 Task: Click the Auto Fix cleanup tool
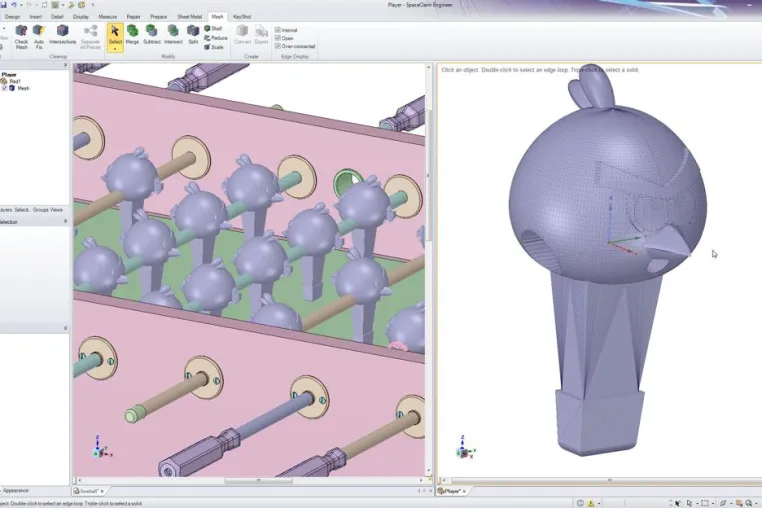pos(39,37)
